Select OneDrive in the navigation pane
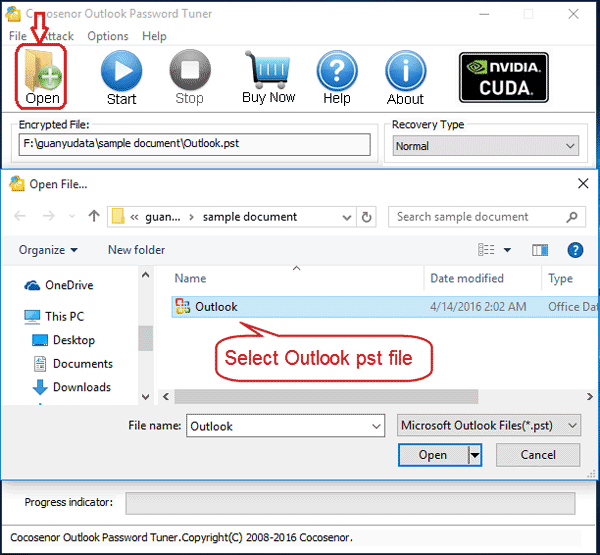 click(x=59, y=285)
